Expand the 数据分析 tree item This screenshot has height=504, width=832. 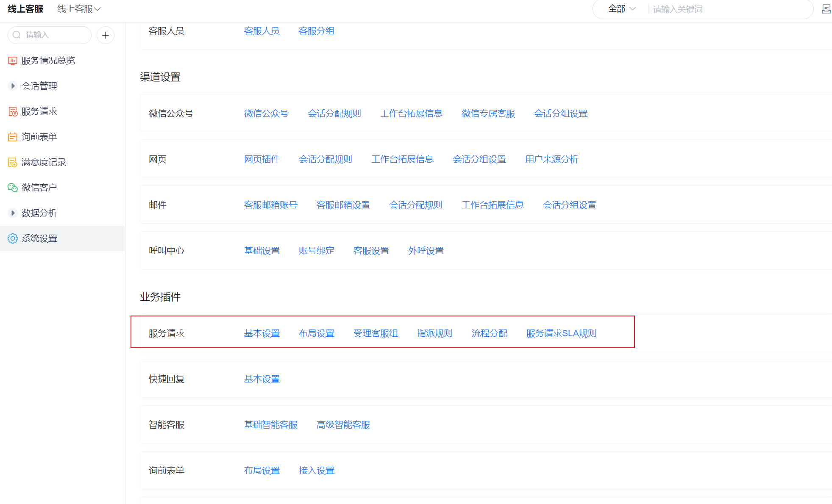click(x=13, y=213)
